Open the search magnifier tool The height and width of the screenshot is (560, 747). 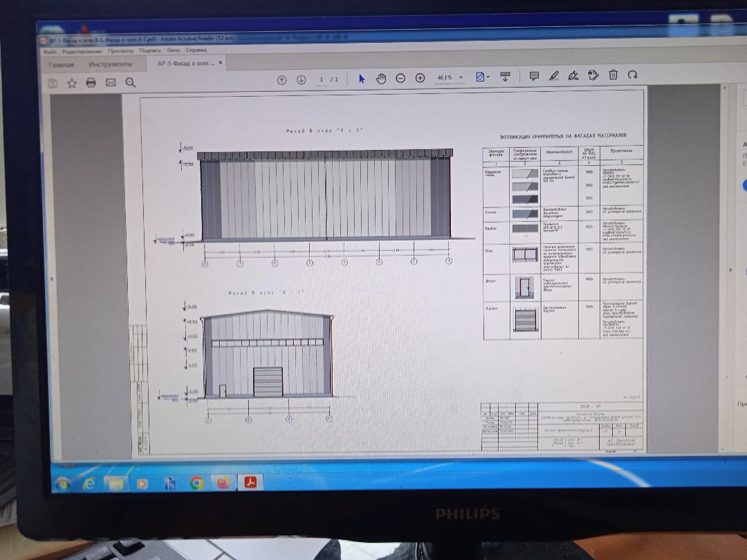pos(130,83)
